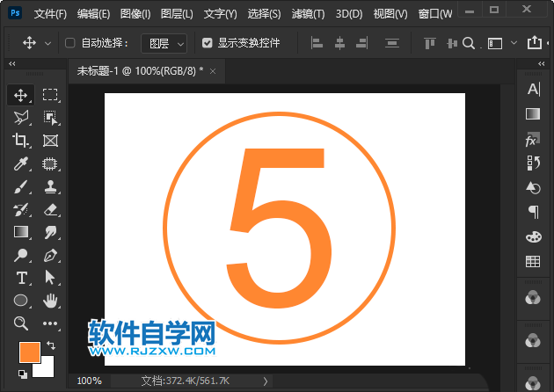
Task: Open the Swatches grid panel icon
Action: (533, 261)
